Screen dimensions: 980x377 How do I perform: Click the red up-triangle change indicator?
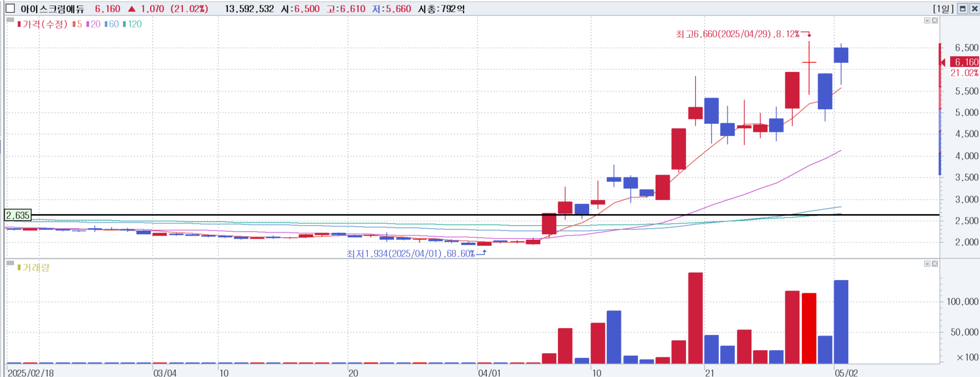(x=132, y=9)
